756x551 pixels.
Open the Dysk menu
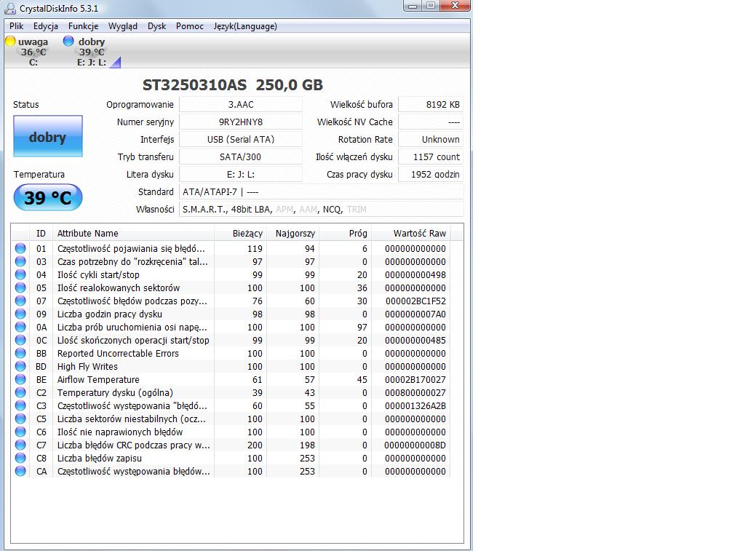(x=156, y=26)
